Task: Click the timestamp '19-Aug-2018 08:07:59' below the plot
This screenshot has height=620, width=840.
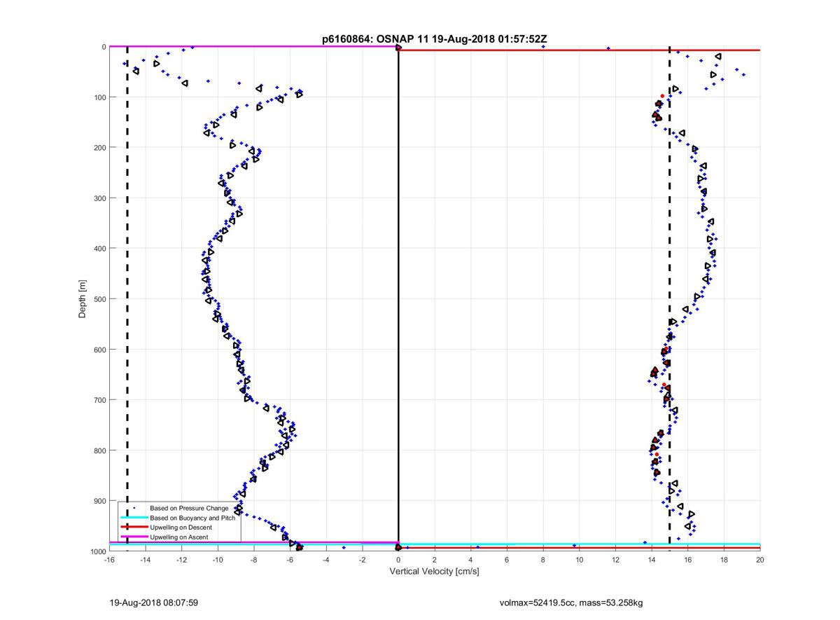Action: tap(155, 602)
